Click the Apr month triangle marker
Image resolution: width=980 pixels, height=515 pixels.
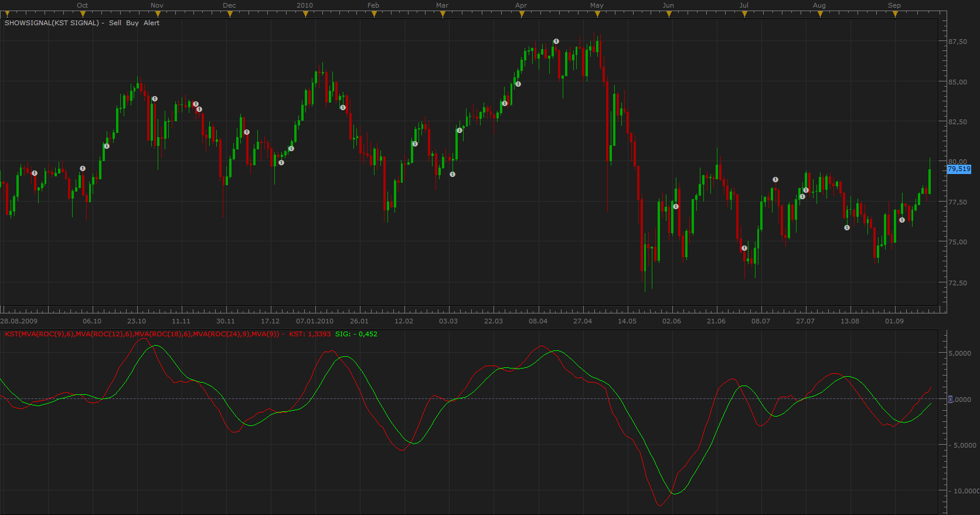pyautogui.click(x=522, y=15)
